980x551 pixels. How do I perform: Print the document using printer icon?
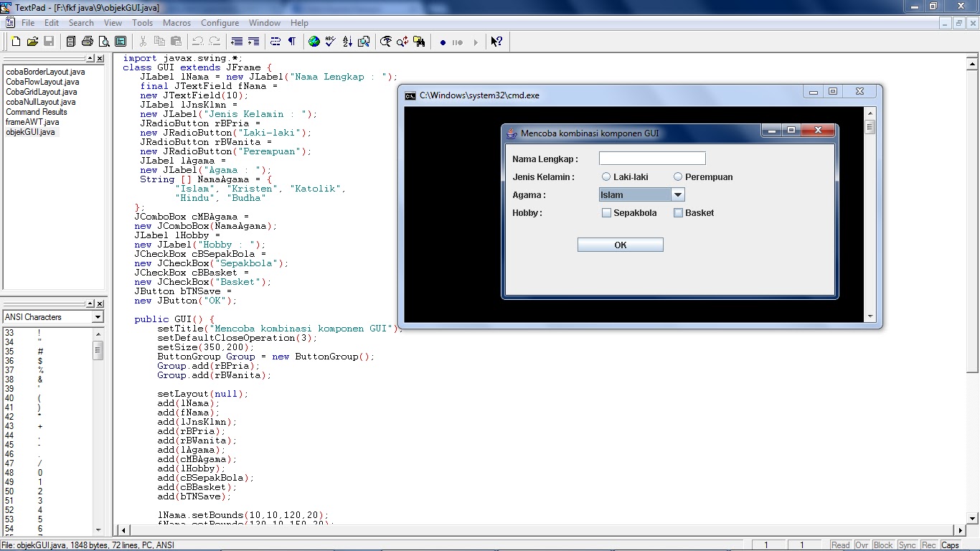click(x=88, y=42)
